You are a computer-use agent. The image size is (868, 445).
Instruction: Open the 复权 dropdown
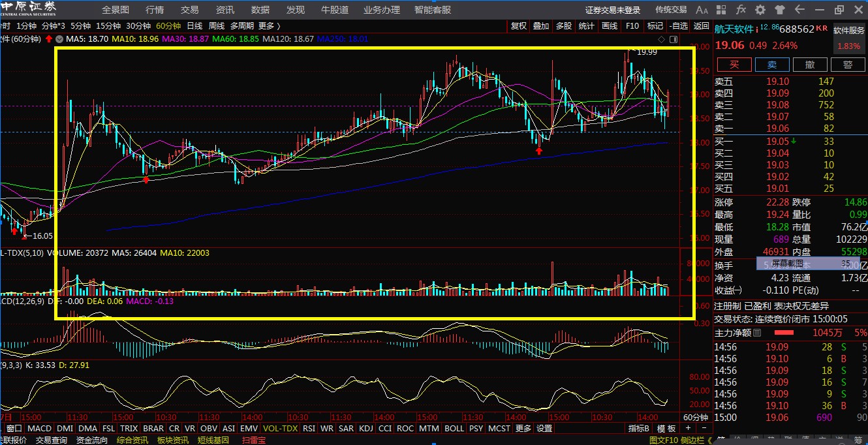[518, 26]
